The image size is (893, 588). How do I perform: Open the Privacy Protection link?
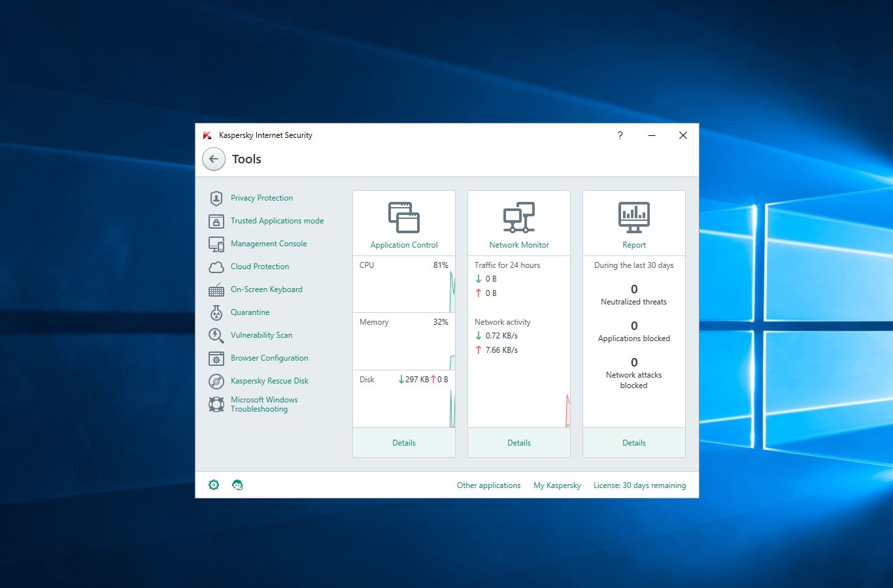click(x=261, y=198)
